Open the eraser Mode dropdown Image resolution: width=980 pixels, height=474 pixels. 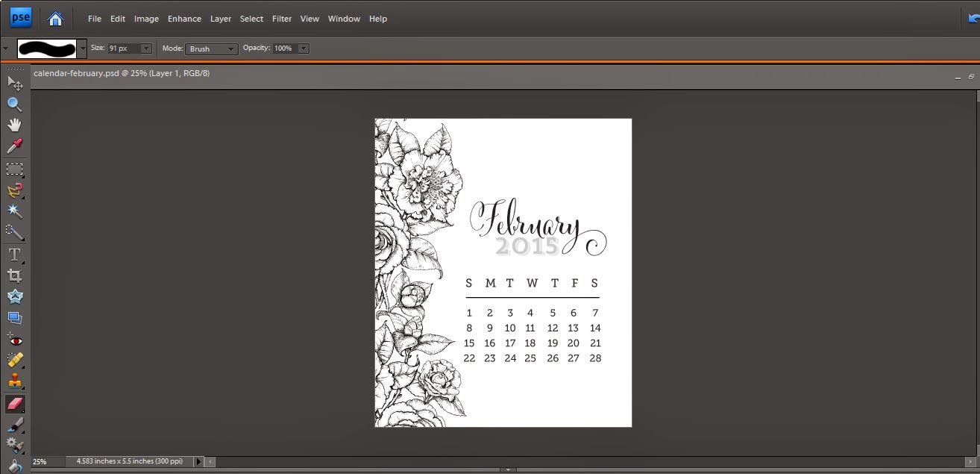[x=211, y=49]
